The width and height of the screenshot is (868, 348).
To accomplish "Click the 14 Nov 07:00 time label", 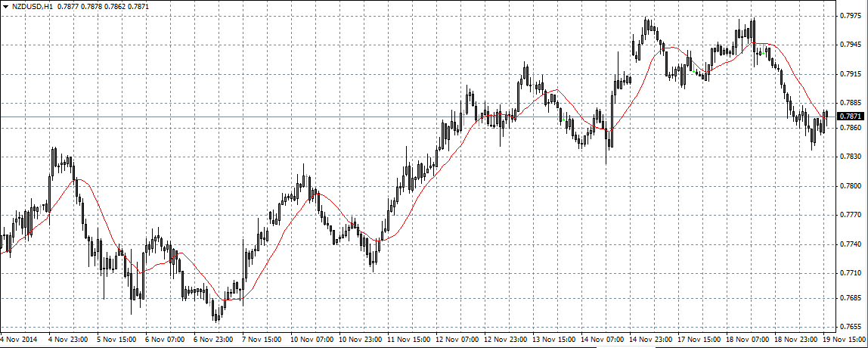I will pos(603,339).
